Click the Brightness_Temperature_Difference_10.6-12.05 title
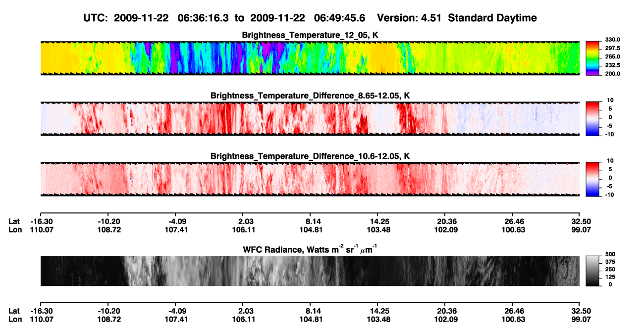Viewport: 644px width, 330px height. pyautogui.click(x=310, y=156)
